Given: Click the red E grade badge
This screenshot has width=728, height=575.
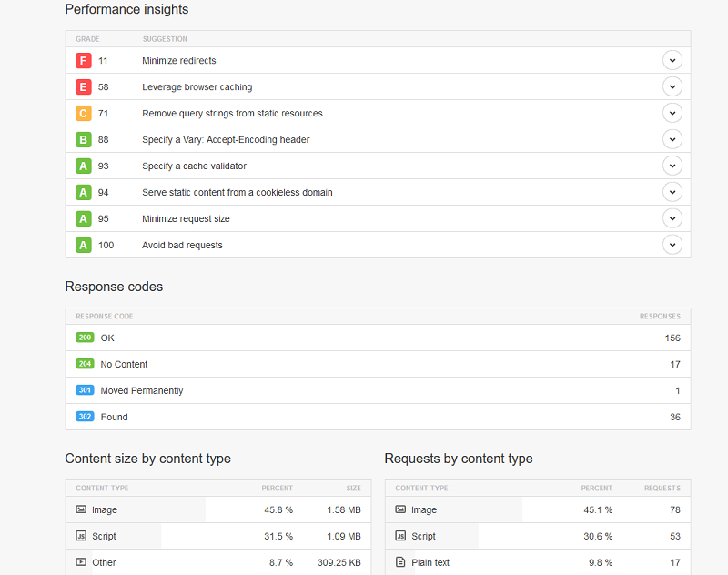Looking at the screenshot, I should coord(83,87).
